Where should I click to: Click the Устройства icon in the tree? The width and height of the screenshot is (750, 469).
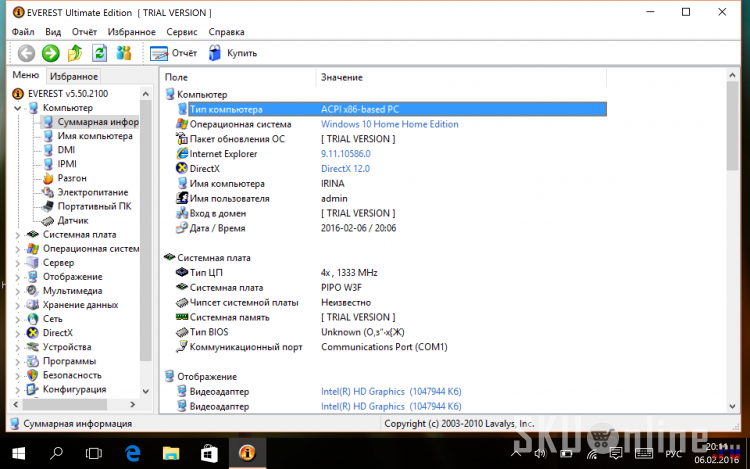pos(33,347)
